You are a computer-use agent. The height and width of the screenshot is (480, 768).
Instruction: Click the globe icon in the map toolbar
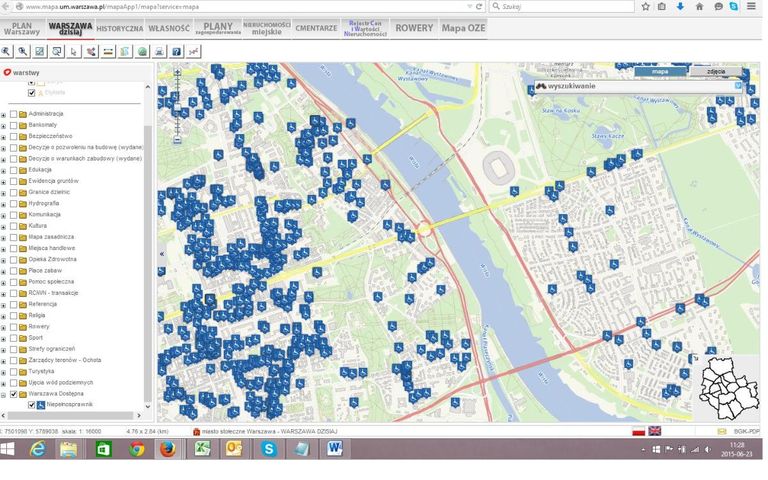(x=142, y=51)
